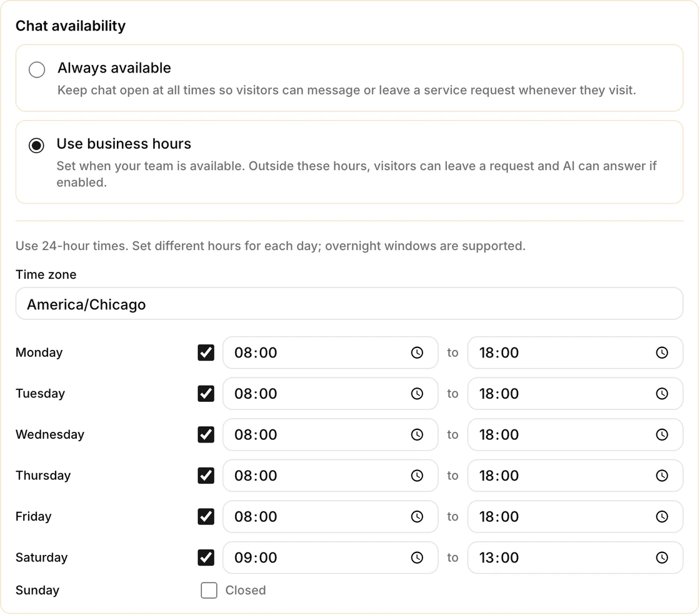
Task: Select the Always available radio option
Action: click(37, 69)
